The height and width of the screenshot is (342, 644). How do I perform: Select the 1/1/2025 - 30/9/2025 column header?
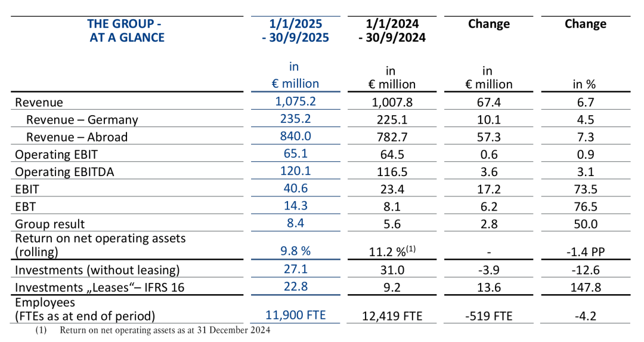pos(295,31)
